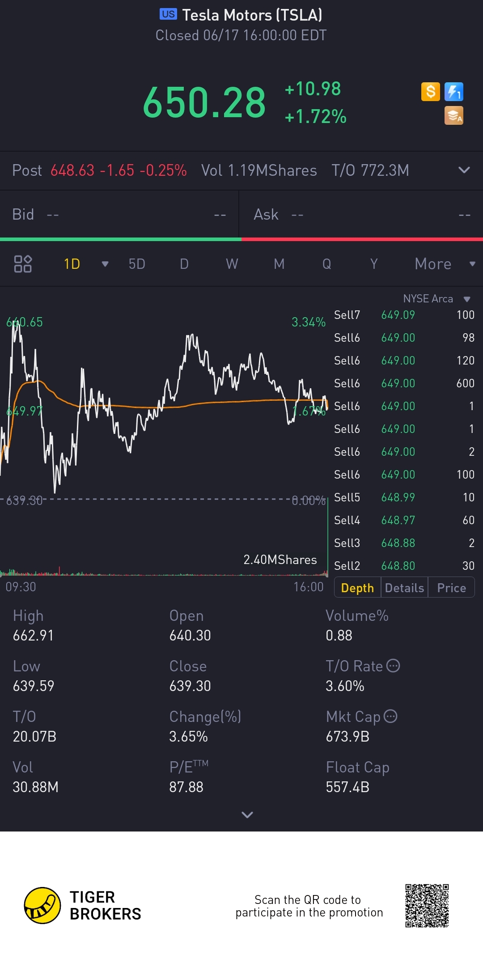
Task: Tap the US market flag badge
Action: (168, 14)
